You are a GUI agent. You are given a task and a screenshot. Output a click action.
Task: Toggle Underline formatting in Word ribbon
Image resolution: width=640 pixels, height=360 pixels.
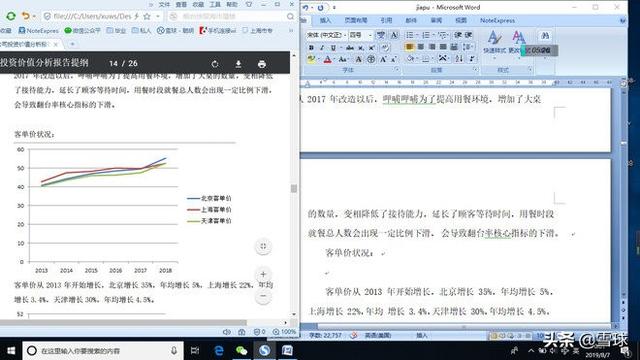333,48
